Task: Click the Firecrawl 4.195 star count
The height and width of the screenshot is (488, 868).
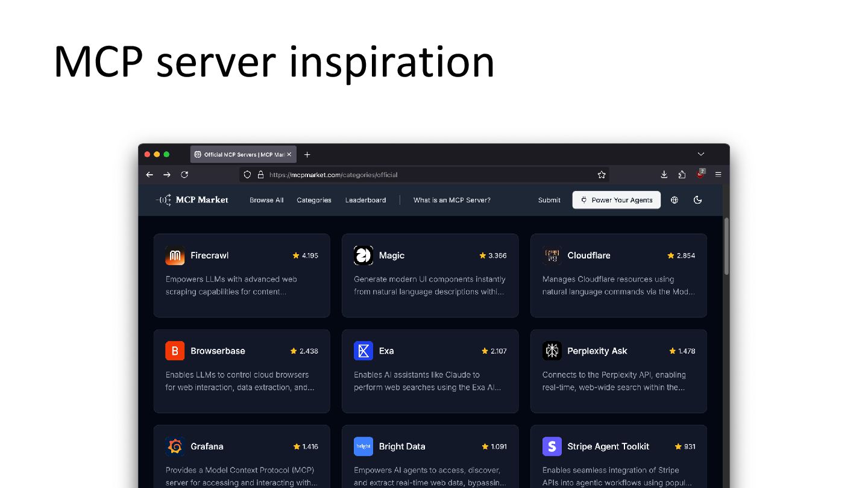Action: click(306, 255)
